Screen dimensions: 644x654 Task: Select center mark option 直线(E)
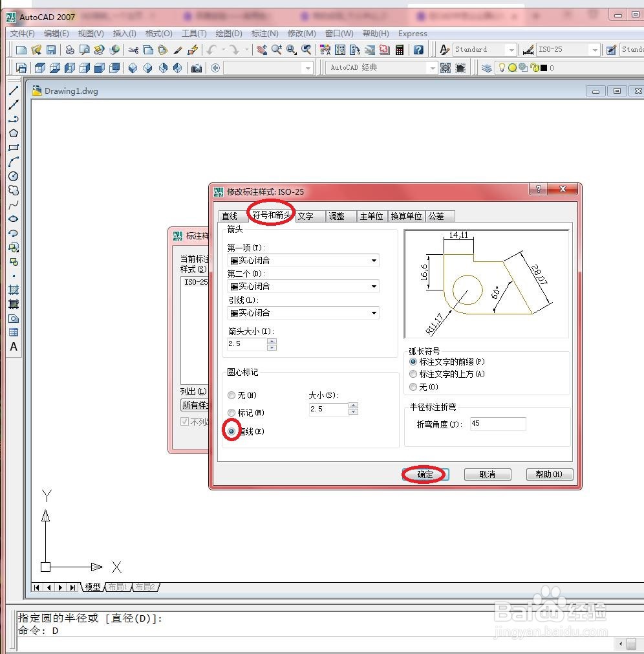(x=231, y=431)
